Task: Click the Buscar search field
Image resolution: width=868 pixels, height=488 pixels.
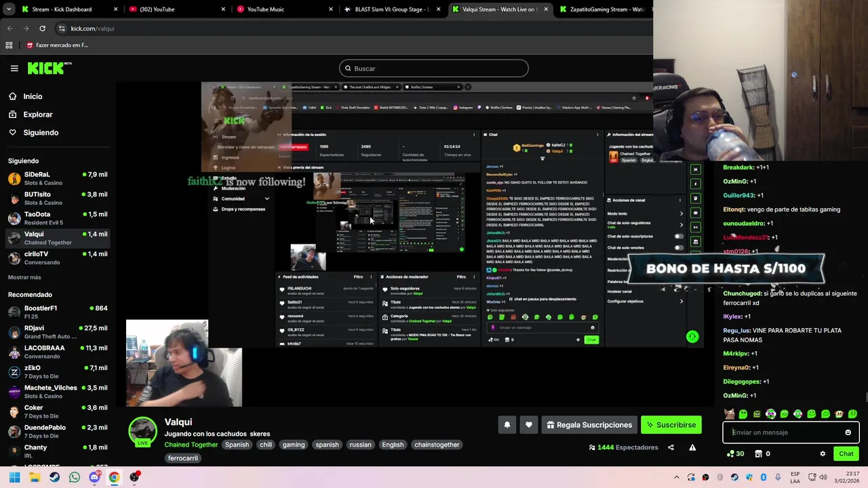Action: tap(433, 68)
